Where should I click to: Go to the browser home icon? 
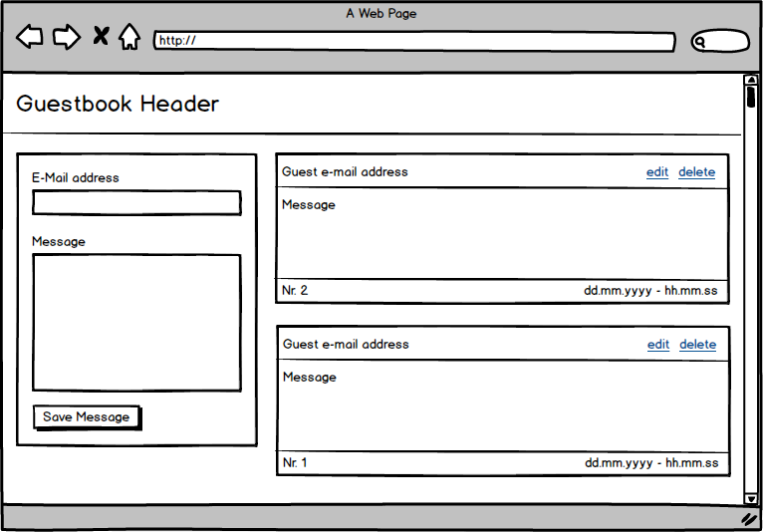[129, 38]
